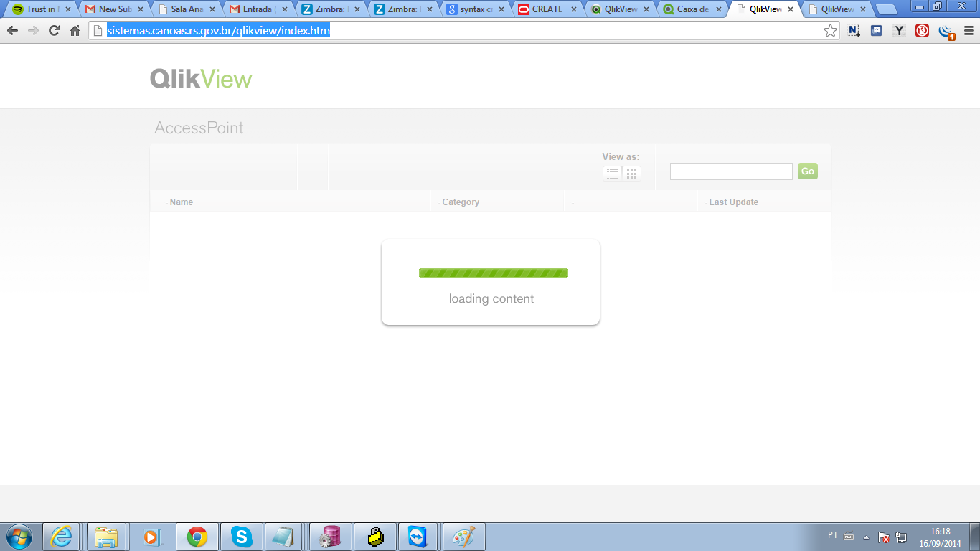The height and width of the screenshot is (551, 980).
Task: Close the Trust in Spotify tab
Action: point(67,9)
